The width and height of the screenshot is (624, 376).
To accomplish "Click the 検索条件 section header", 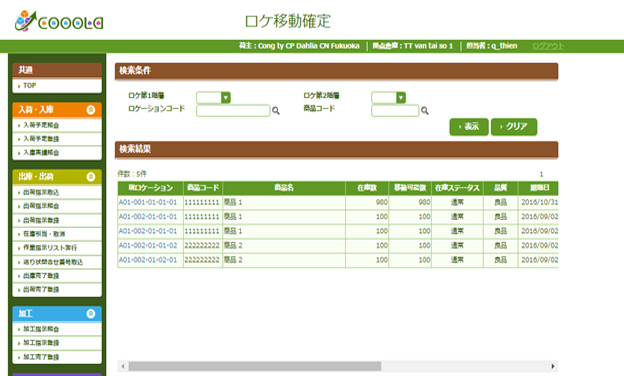I will pyautogui.click(x=336, y=71).
